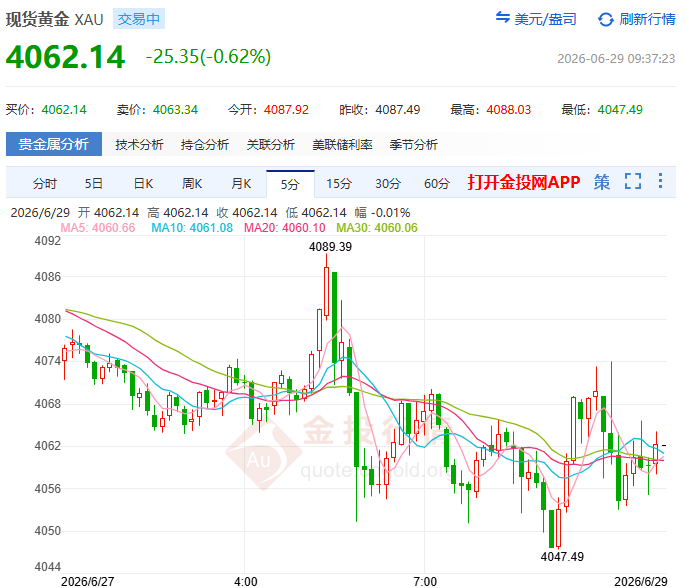Click the 最高 value 4088.03
686x588 pixels.
[x=508, y=109]
